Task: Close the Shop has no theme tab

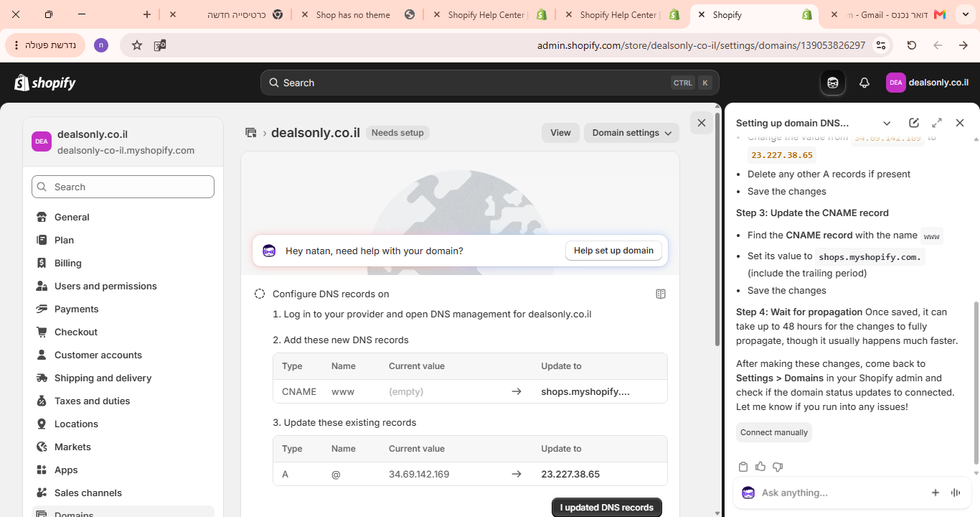Action: coord(305,14)
